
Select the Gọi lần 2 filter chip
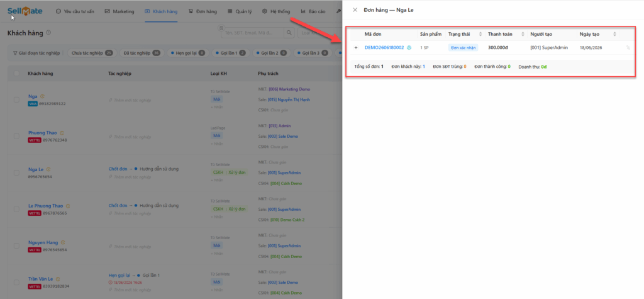pos(272,53)
